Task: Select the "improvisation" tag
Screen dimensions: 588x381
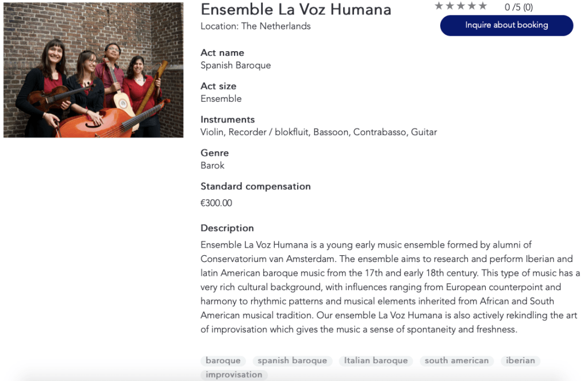Action: tap(234, 375)
